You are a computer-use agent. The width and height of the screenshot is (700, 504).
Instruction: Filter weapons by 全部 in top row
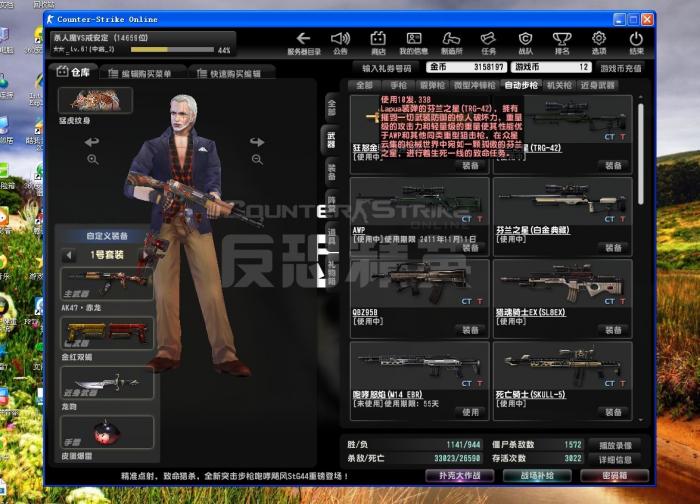pyautogui.click(x=364, y=85)
